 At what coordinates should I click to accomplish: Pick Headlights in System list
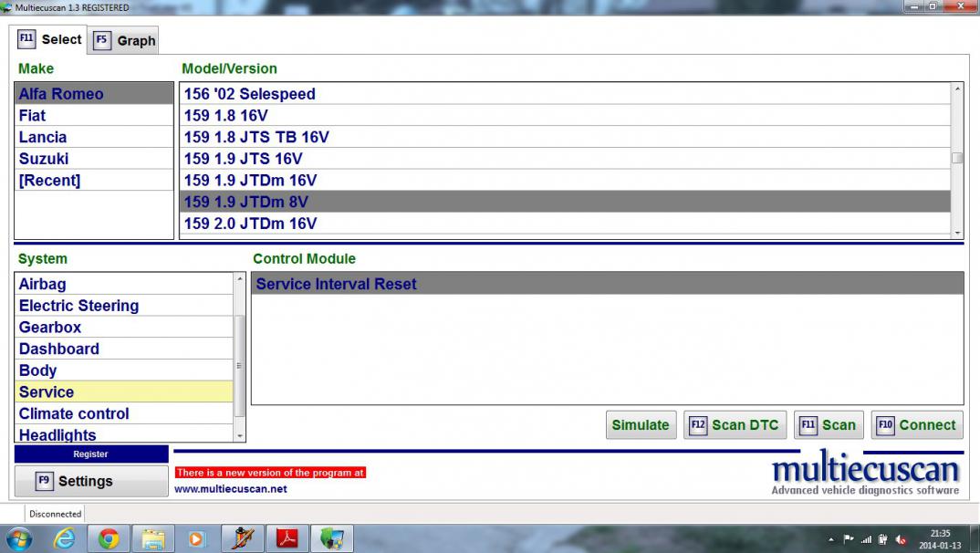[x=124, y=433]
